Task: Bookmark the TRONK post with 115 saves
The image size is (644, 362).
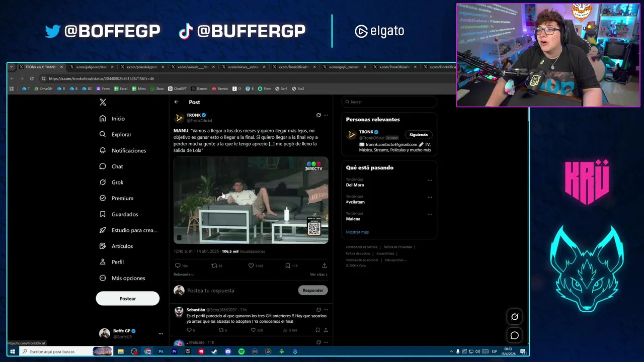Action: pyautogui.click(x=288, y=265)
